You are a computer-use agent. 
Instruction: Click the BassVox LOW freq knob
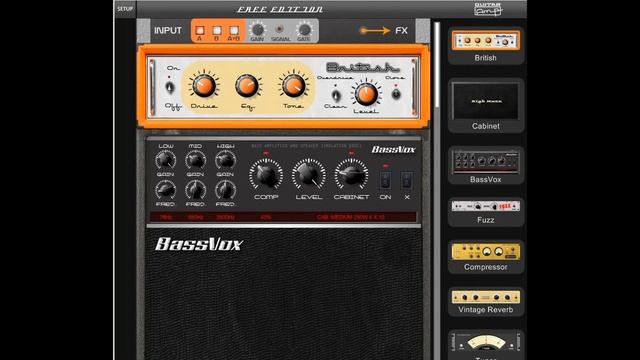(x=165, y=190)
